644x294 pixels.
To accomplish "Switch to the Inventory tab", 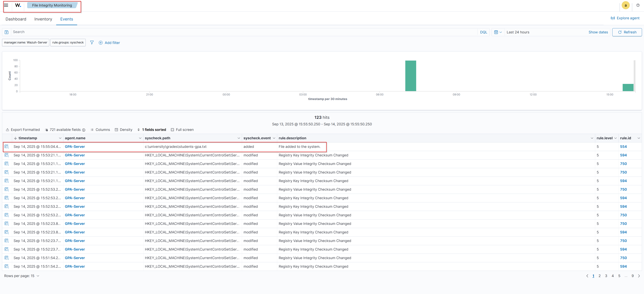I will click(43, 19).
